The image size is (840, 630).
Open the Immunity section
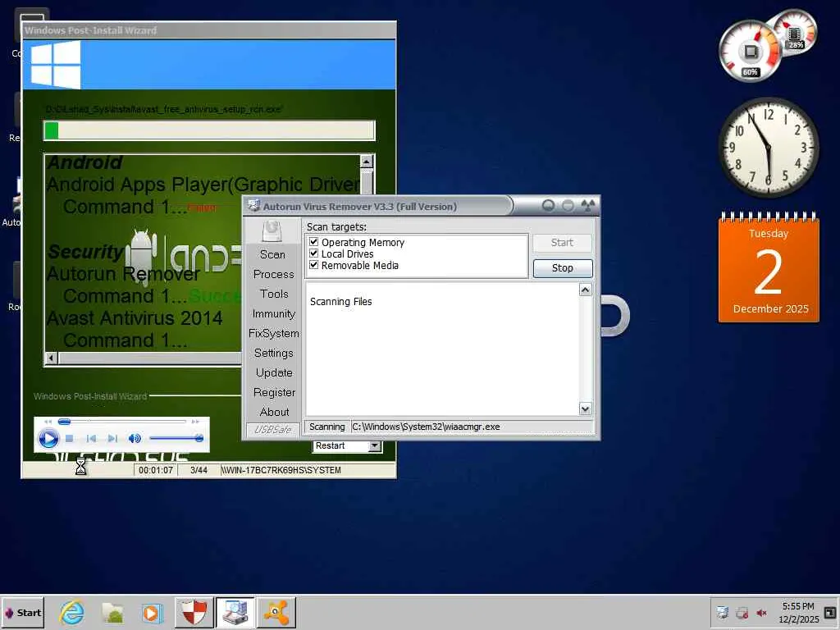(x=274, y=314)
